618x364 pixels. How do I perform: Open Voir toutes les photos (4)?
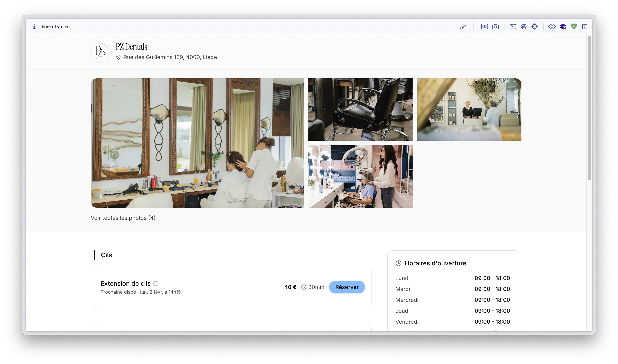coord(123,218)
